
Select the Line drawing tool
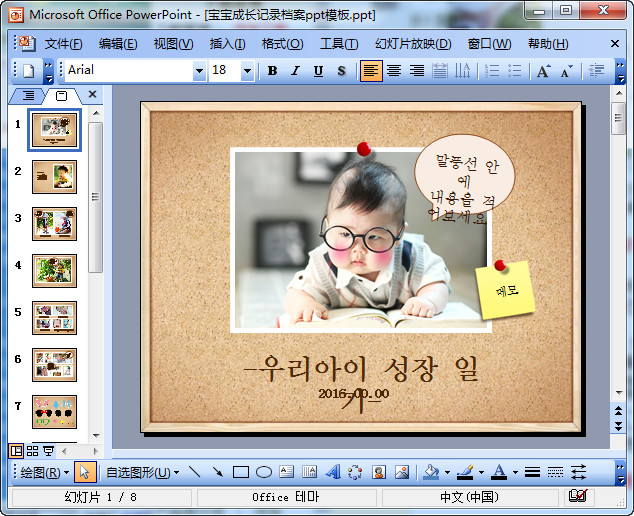point(195,472)
